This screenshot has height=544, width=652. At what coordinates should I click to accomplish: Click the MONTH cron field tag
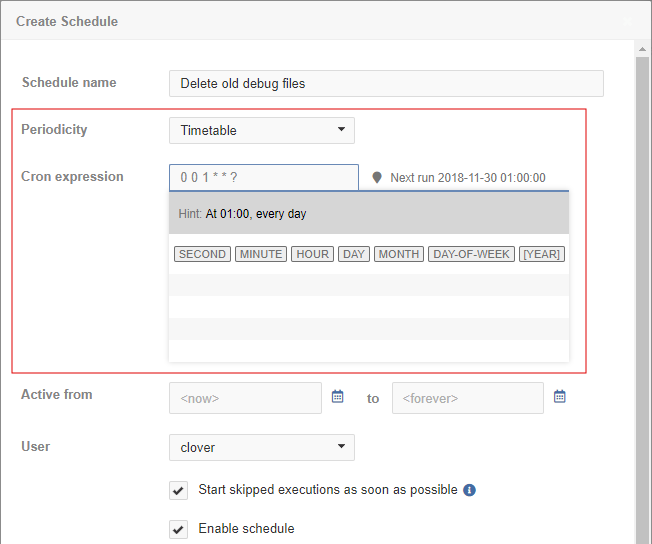(399, 254)
